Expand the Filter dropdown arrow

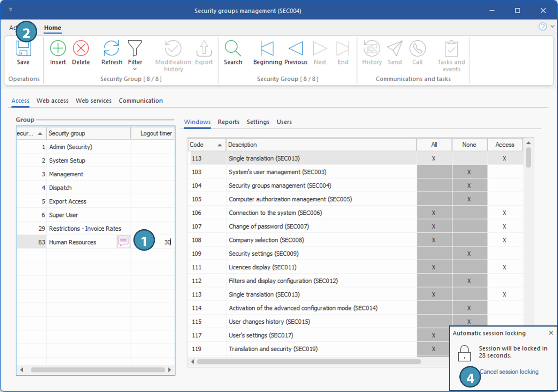click(x=135, y=69)
